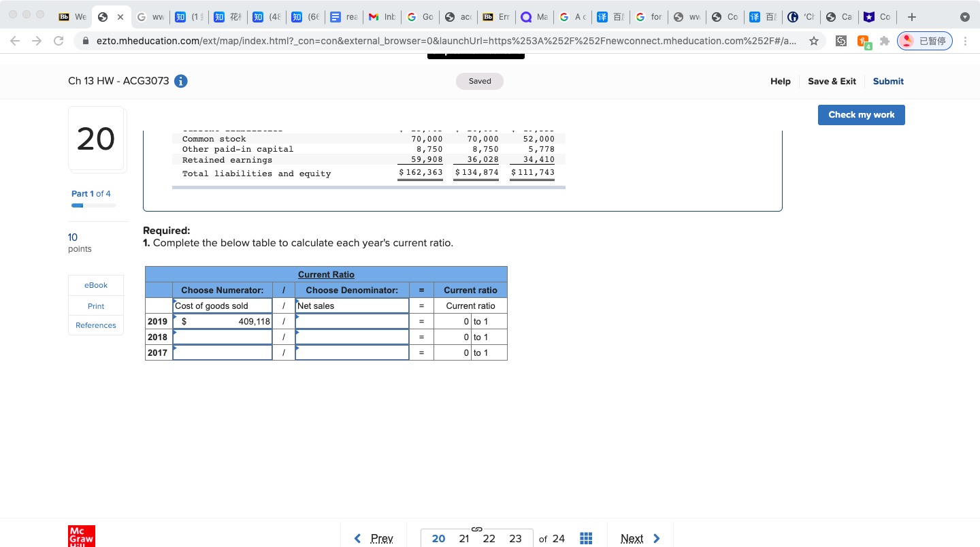This screenshot has height=547, width=980.
Task: Switch to the 'Ma' tab
Action: coord(533,17)
